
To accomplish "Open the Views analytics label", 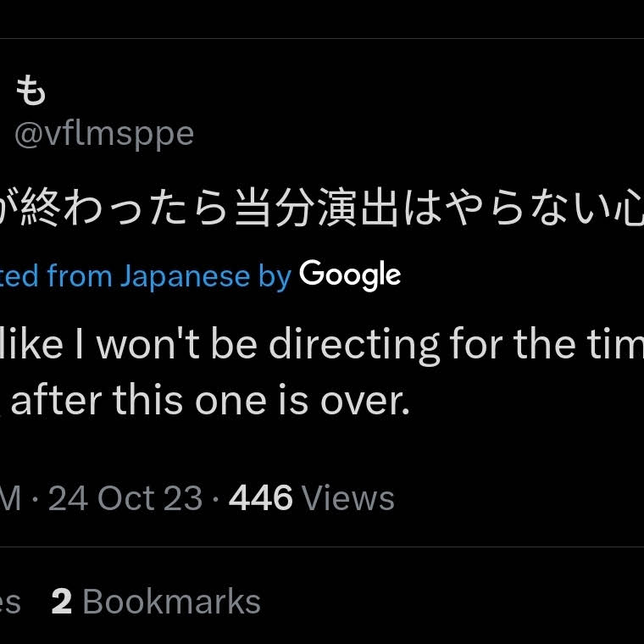I will point(347,498).
